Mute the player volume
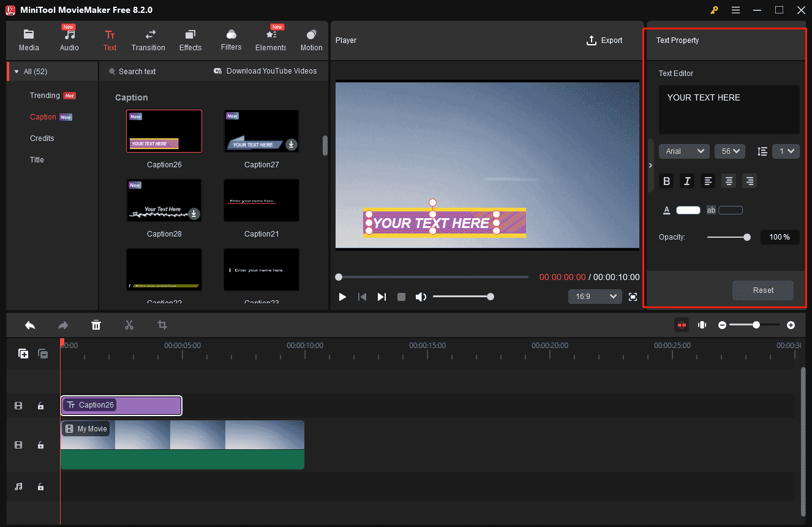 421,297
